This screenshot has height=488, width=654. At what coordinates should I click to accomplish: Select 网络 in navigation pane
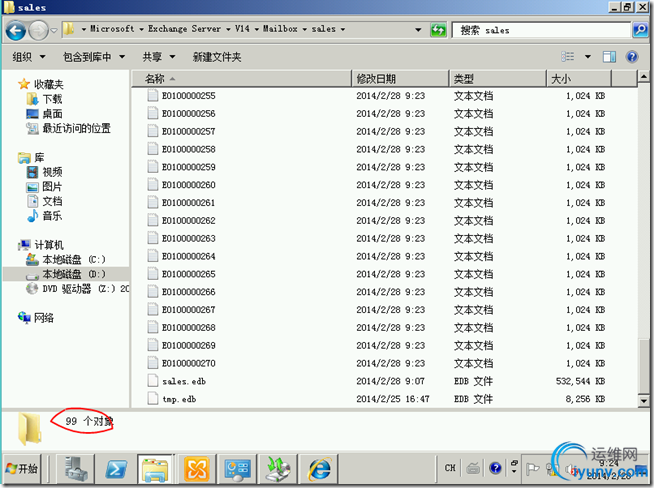(43, 318)
